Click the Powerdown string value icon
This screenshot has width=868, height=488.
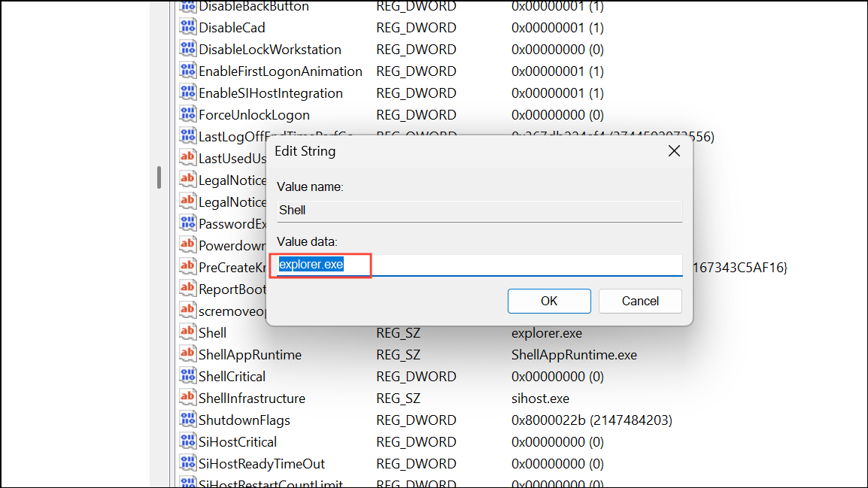(x=187, y=245)
